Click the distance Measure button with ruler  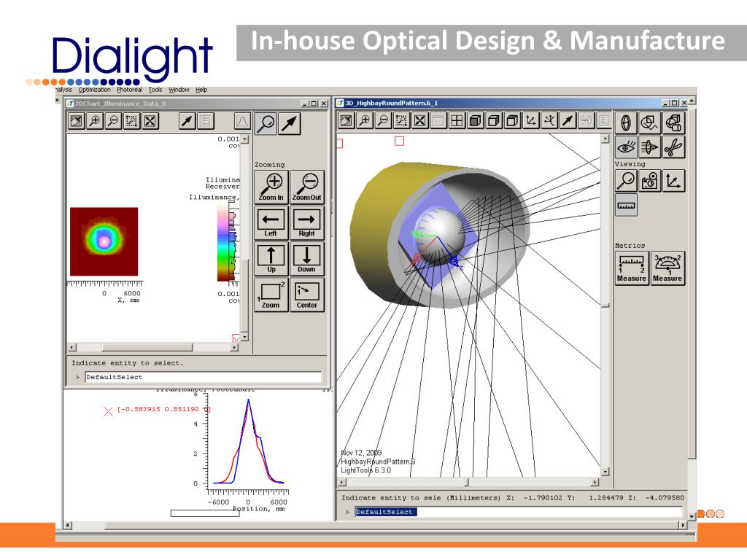point(632,268)
